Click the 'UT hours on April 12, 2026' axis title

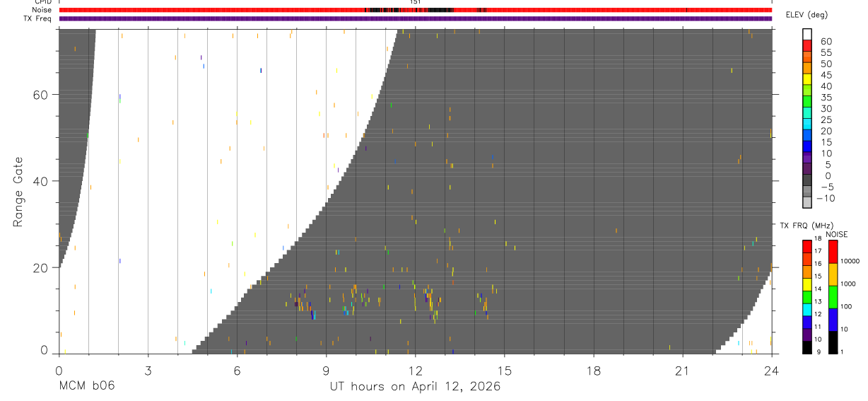415,386
